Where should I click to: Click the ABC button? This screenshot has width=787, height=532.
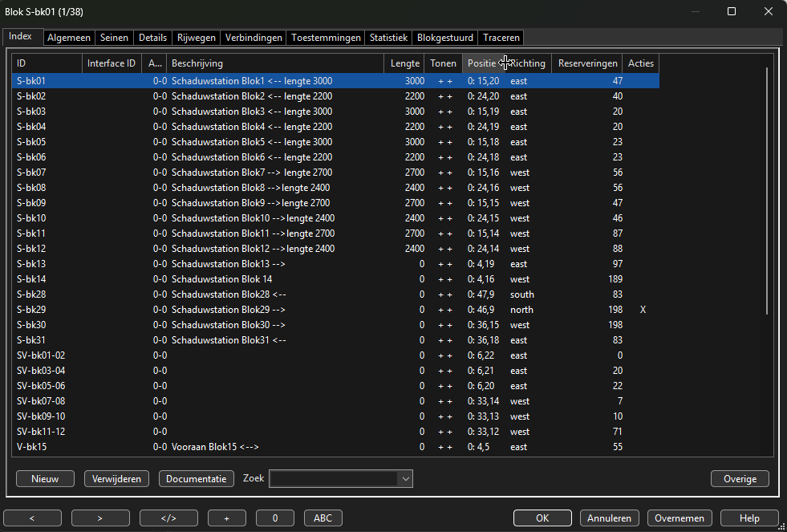[323, 518]
